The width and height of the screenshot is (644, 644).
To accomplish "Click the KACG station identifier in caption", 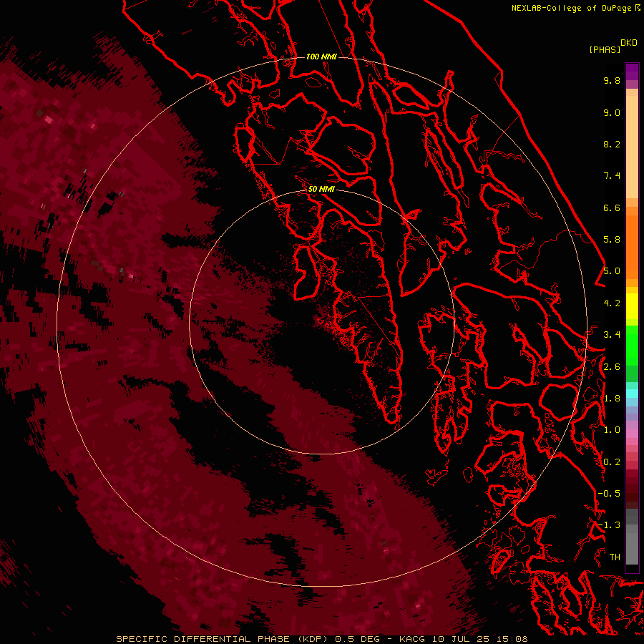I will point(413,639).
